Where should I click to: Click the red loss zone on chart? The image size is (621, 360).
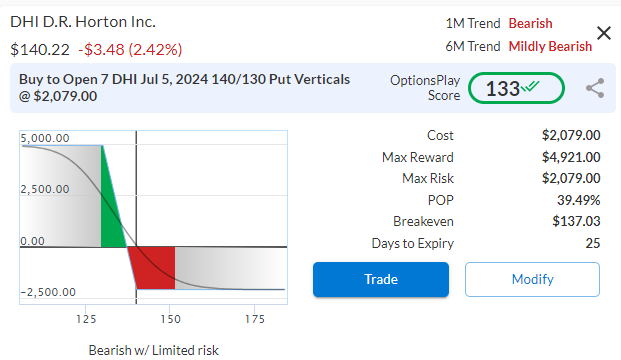pos(152,268)
